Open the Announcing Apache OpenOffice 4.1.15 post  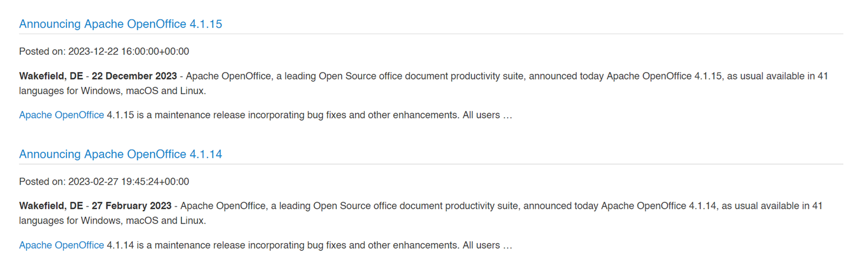(x=121, y=24)
